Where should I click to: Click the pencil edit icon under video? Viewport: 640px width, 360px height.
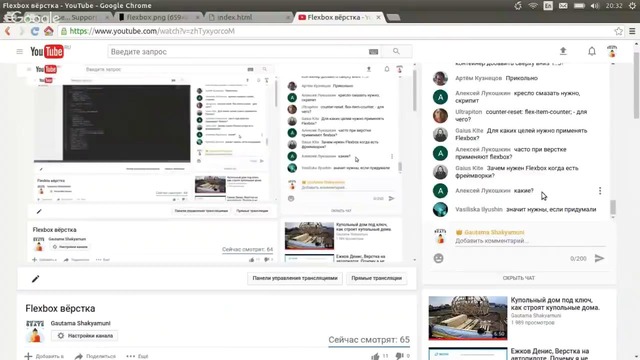point(36,279)
